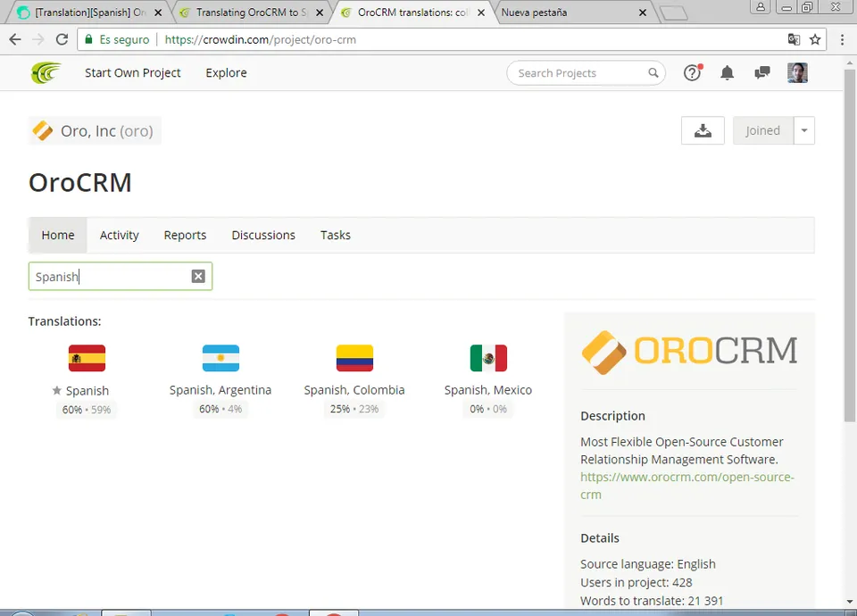Open the Reports tab
Screen dimensions: 857x616
pos(186,235)
